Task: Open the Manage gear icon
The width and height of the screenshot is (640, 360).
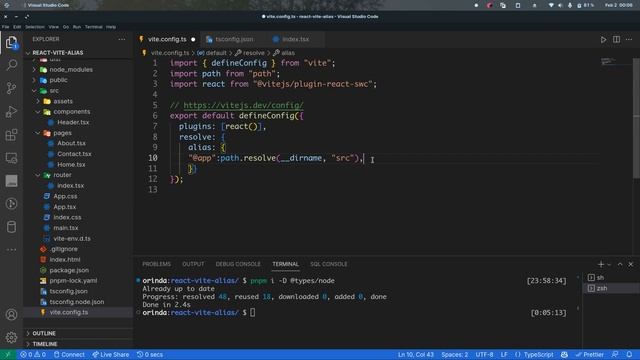Action: coord(11,337)
